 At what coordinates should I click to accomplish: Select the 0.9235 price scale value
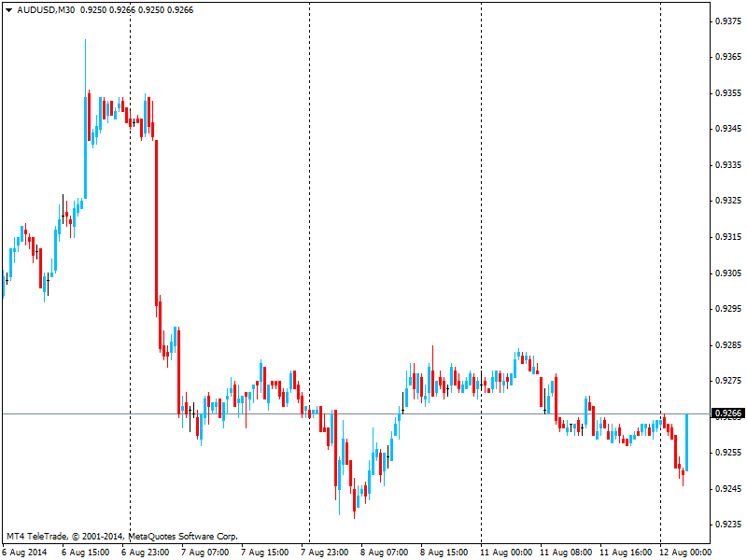727,524
